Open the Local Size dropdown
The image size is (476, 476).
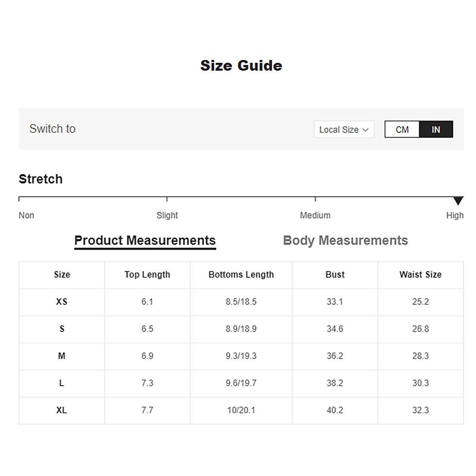click(x=344, y=130)
